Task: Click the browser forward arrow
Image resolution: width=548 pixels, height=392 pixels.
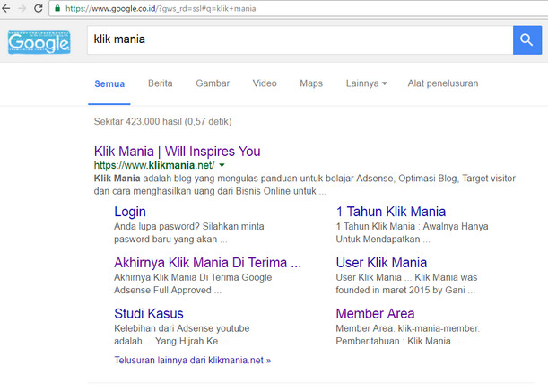Action: point(22,8)
